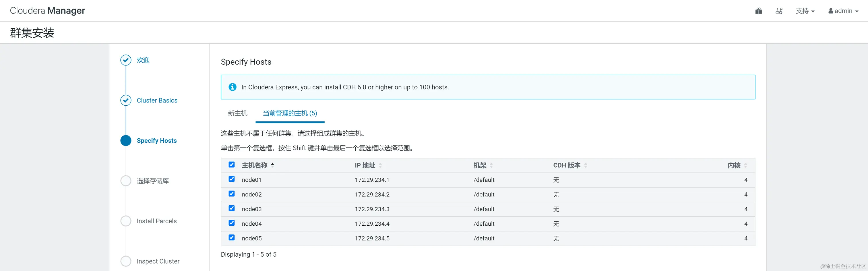Open the 支持 dropdown menu
Image resolution: width=868 pixels, height=271 pixels.
coord(805,11)
